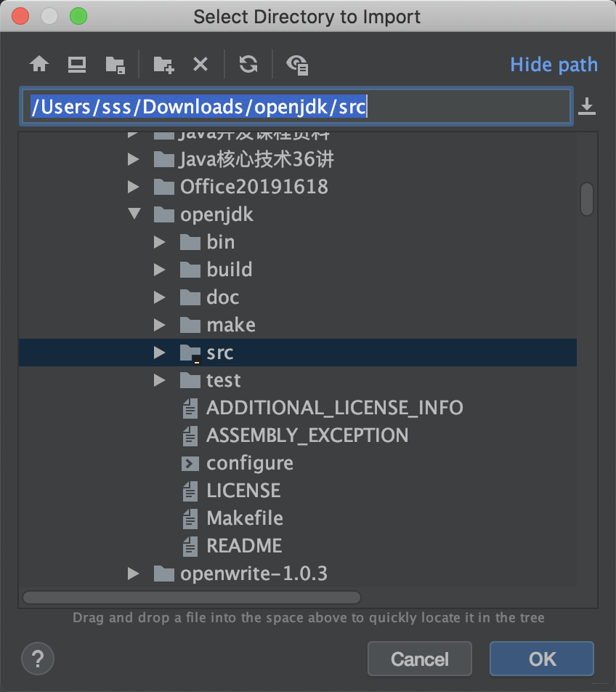The width and height of the screenshot is (616, 692).
Task: Click the Makefile file icon
Action: click(190, 518)
